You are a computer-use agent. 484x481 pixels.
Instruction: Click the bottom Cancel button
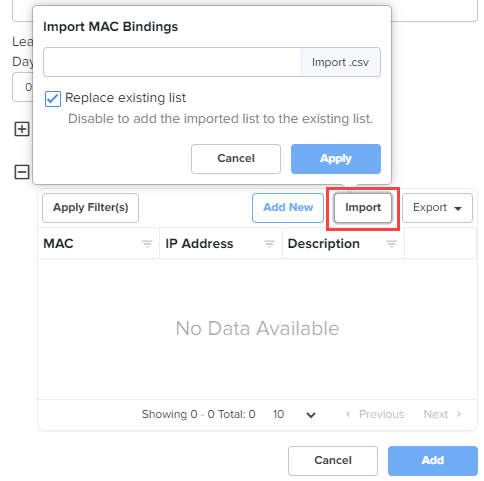pos(333,461)
